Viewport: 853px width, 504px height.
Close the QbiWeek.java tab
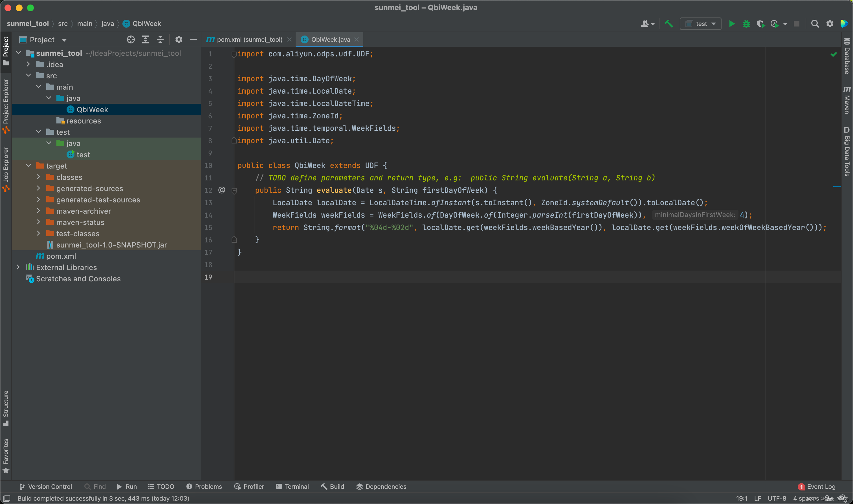pos(357,40)
